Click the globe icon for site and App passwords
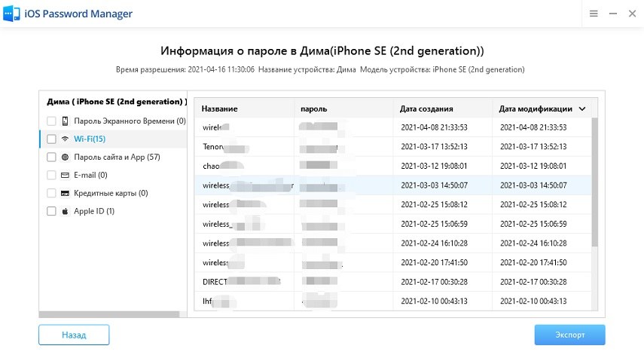Screen dimensions: 644x358 pos(65,157)
